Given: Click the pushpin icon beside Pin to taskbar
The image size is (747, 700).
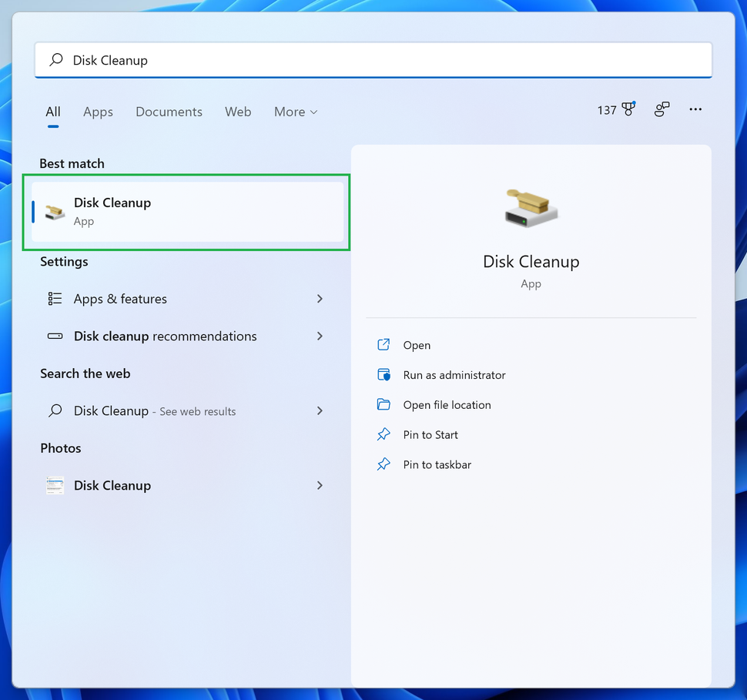Looking at the screenshot, I should tap(384, 464).
